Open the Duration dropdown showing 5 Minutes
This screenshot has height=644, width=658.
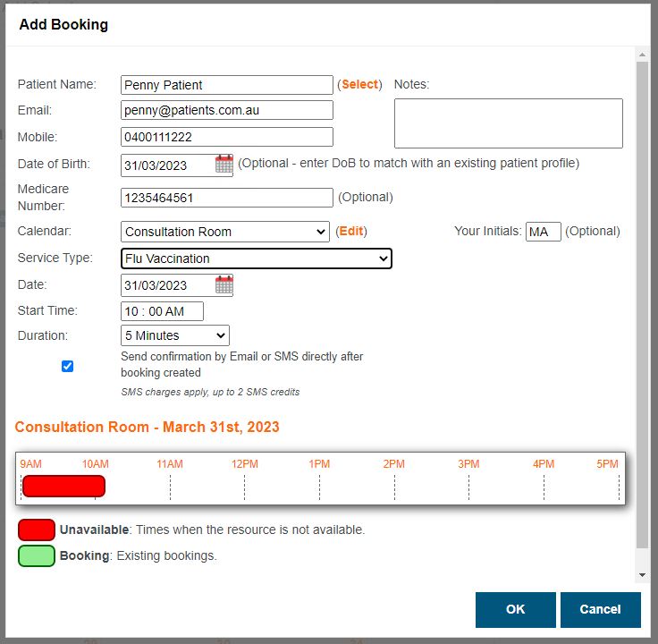click(x=175, y=335)
